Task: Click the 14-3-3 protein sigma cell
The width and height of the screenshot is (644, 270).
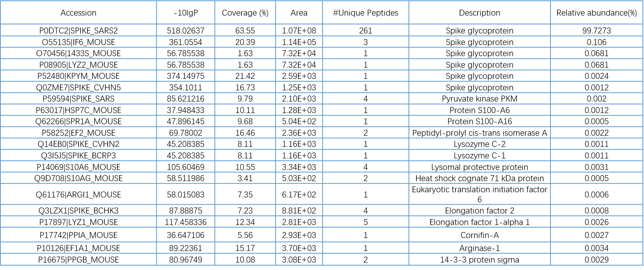Action: [479, 260]
